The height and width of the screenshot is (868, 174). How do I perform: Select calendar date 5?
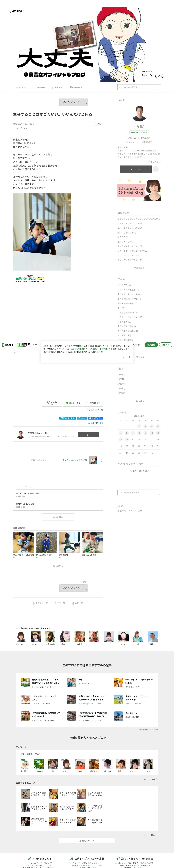click(x=120, y=433)
